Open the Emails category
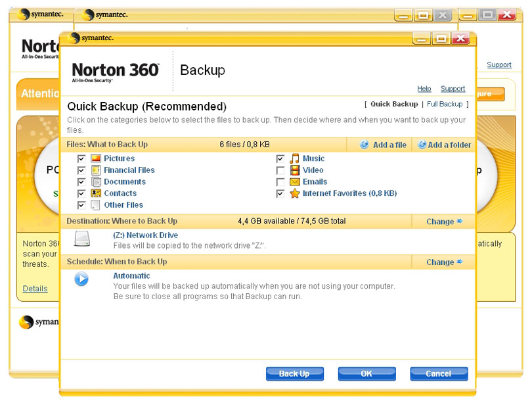 point(315,181)
